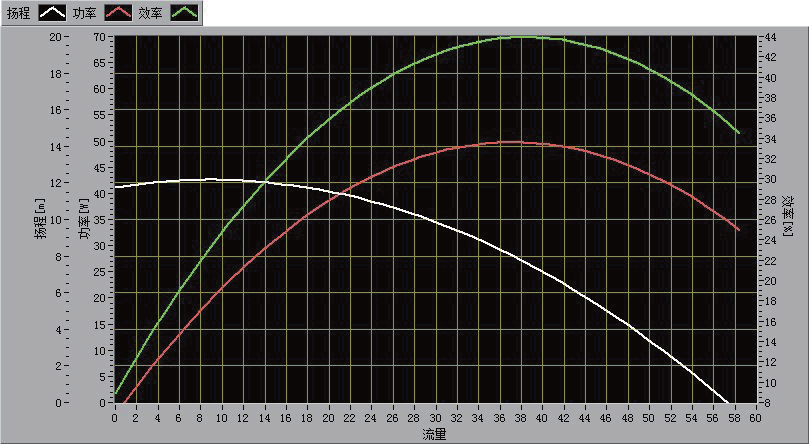Click the 效率 axis value 30
Image resolution: width=809 pixels, height=444 pixels.
pyautogui.click(x=769, y=179)
